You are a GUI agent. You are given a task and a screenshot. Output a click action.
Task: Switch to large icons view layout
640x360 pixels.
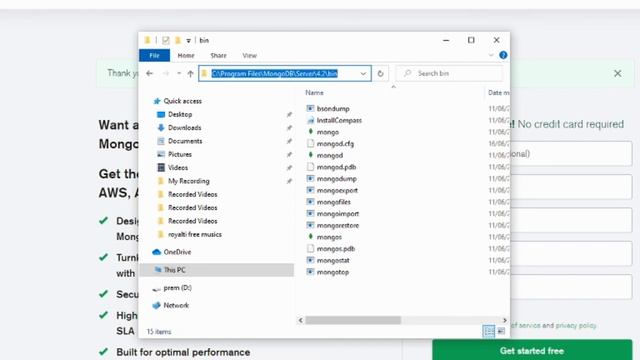pyautogui.click(x=501, y=331)
